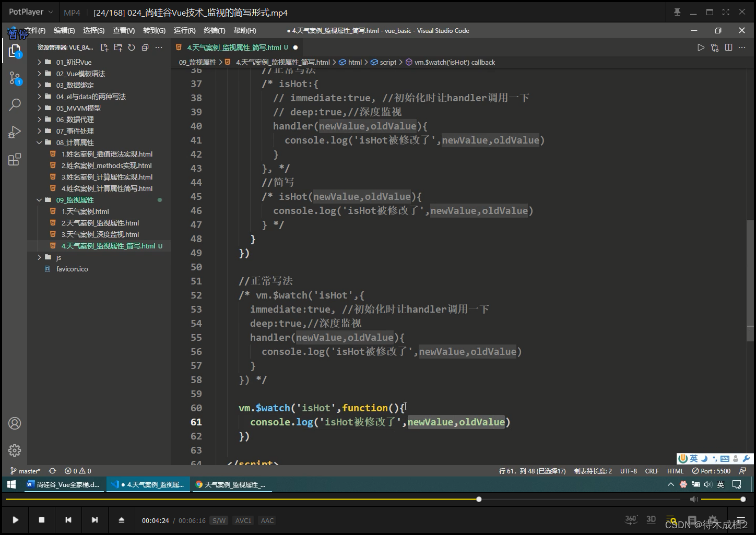Click the New Folder icon in explorer header
The height and width of the screenshot is (535, 756).
(118, 47)
